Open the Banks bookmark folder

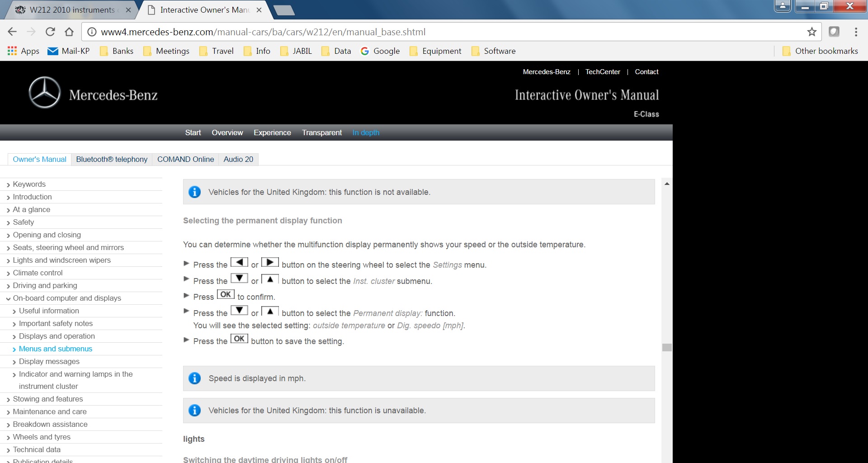click(x=117, y=51)
